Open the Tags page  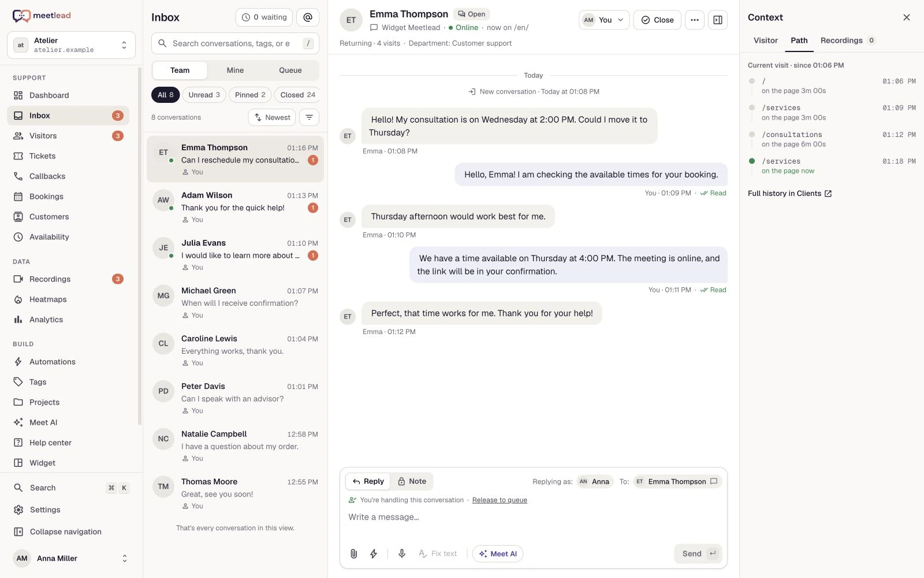tap(68, 382)
